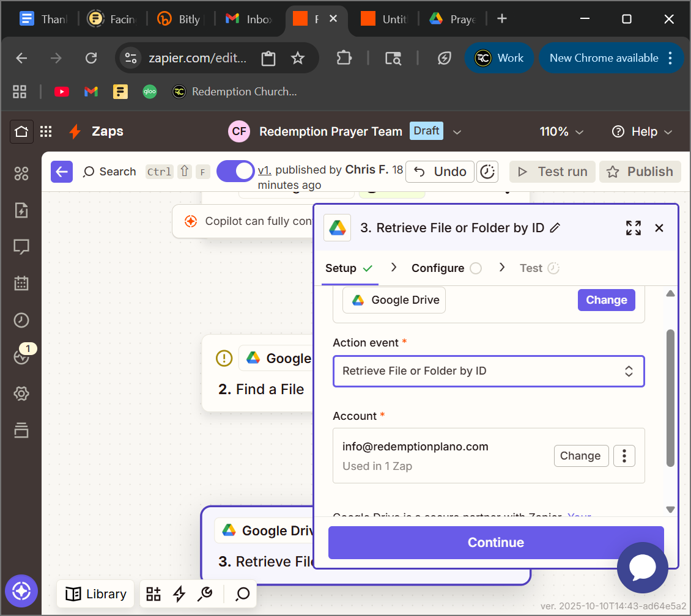Open Zap history clock icon in sidebar
Viewport: 691px width, 616px height.
point(21,320)
